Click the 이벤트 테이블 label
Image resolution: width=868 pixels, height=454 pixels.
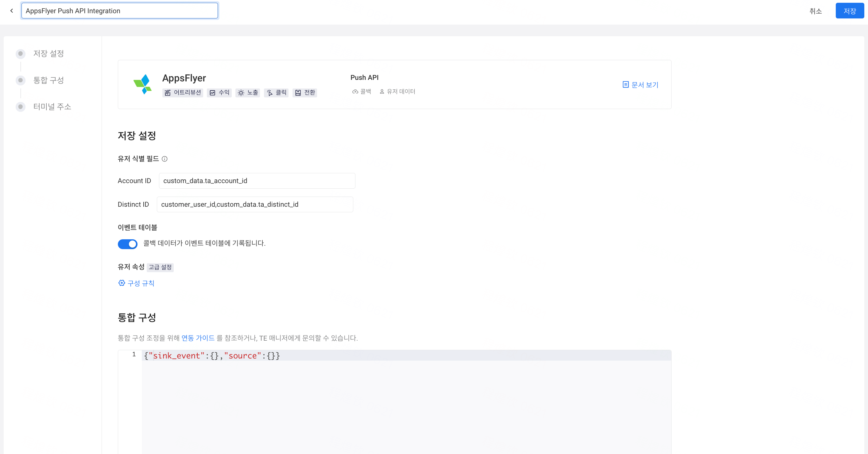138,228
